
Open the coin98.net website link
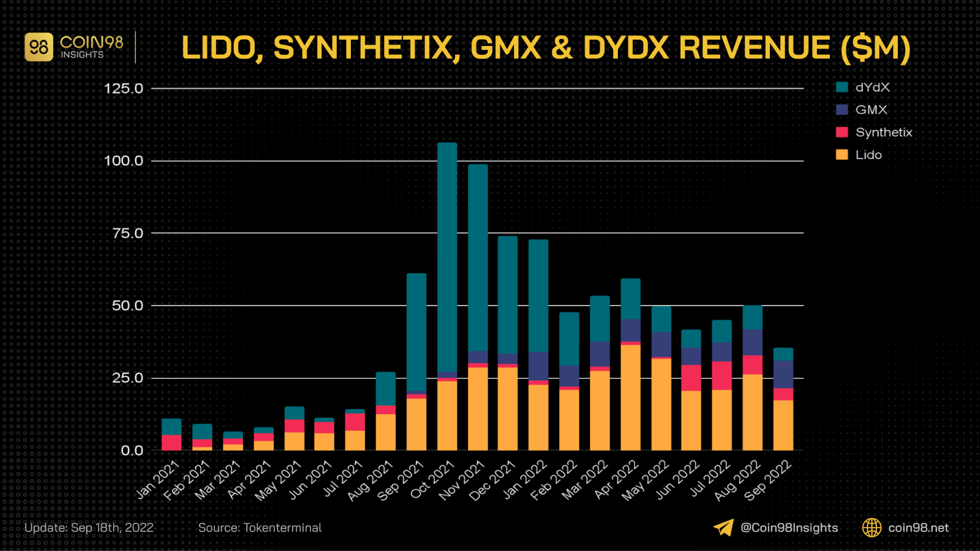pos(918,528)
